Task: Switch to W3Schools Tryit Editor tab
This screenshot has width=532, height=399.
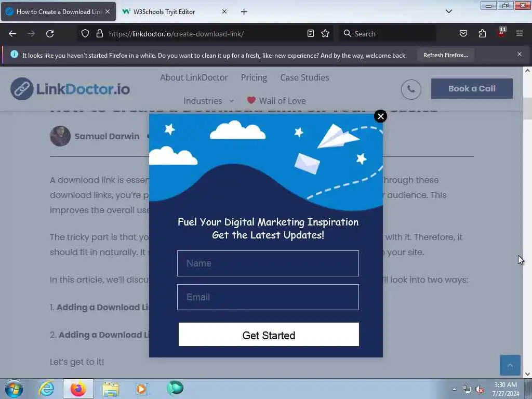Action: point(164,12)
